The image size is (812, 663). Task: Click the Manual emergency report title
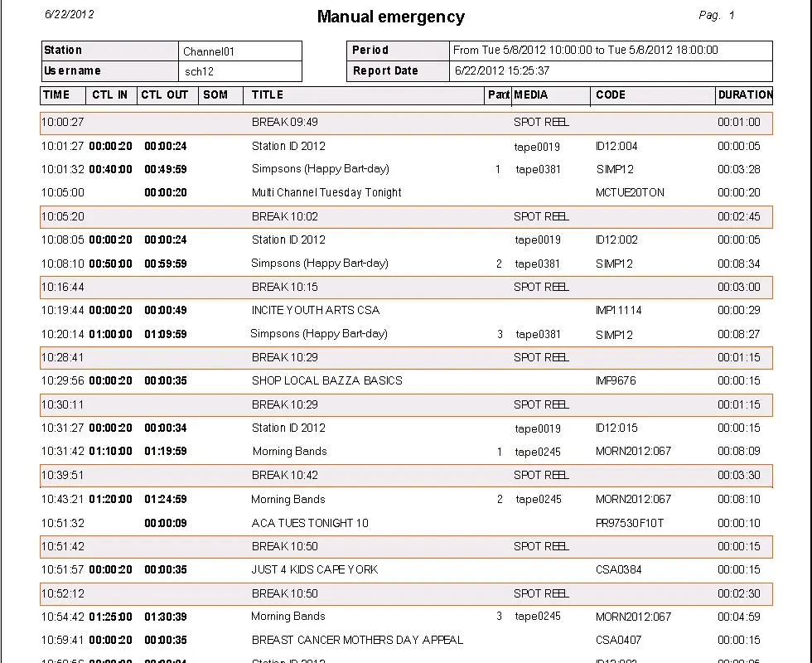pyautogui.click(x=391, y=17)
